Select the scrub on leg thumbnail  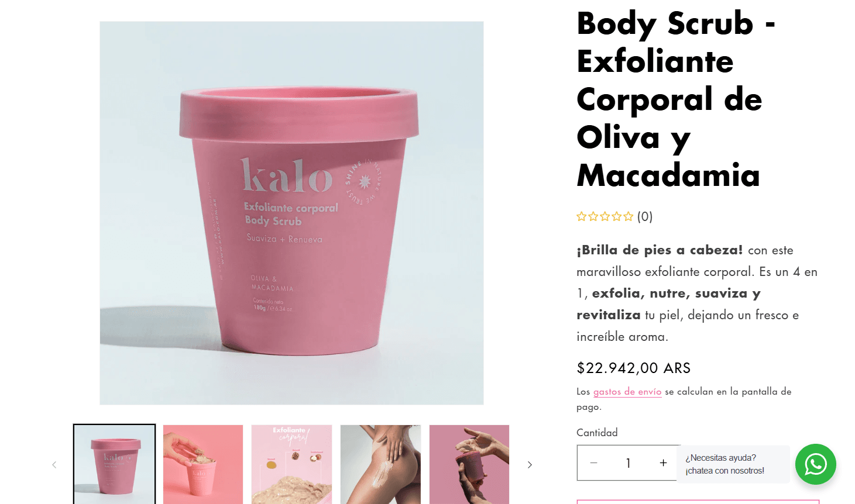click(x=380, y=464)
